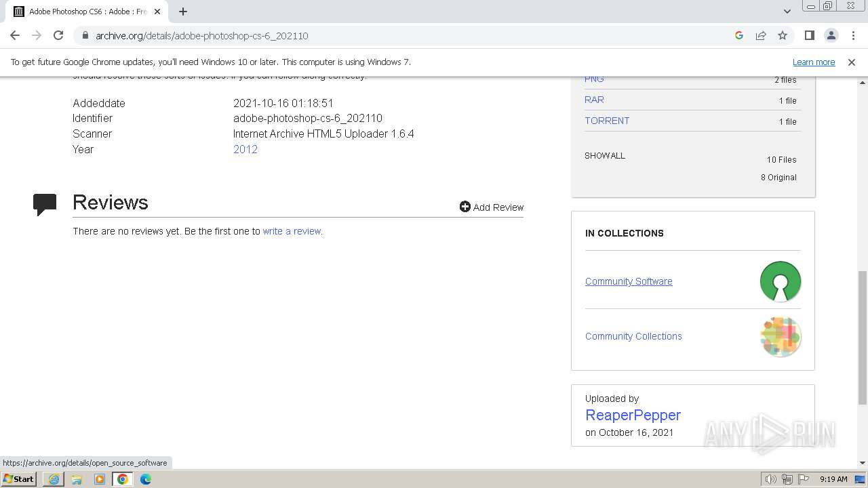The height and width of the screenshot is (488, 868).
Task: Open Google icon in address bar
Action: [x=739, y=35]
